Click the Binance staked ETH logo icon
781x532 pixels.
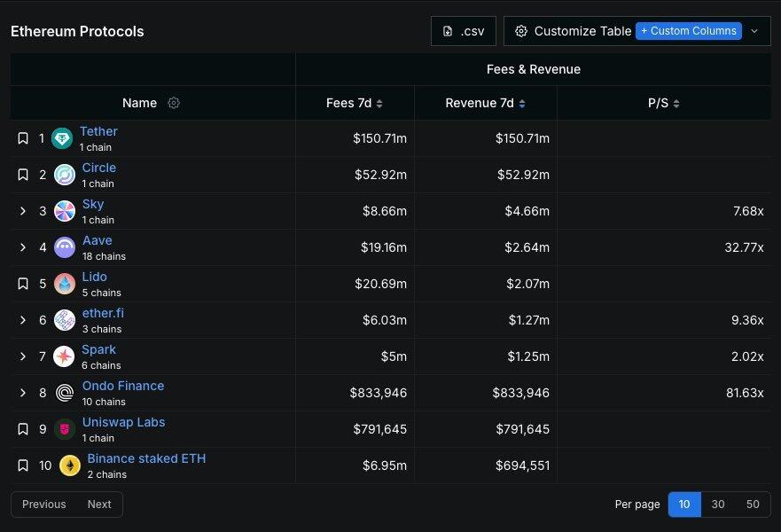(70, 465)
